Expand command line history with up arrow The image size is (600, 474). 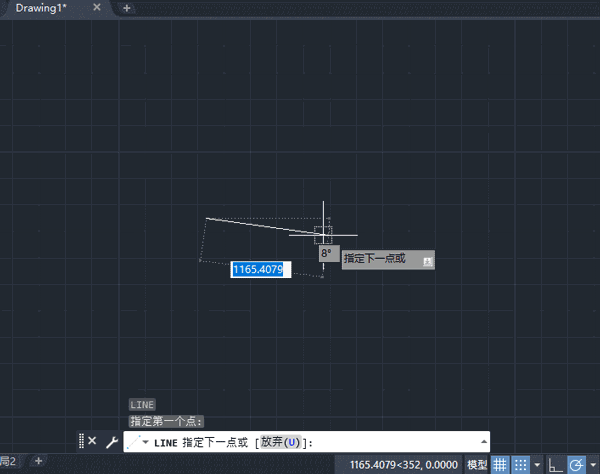pos(484,441)
